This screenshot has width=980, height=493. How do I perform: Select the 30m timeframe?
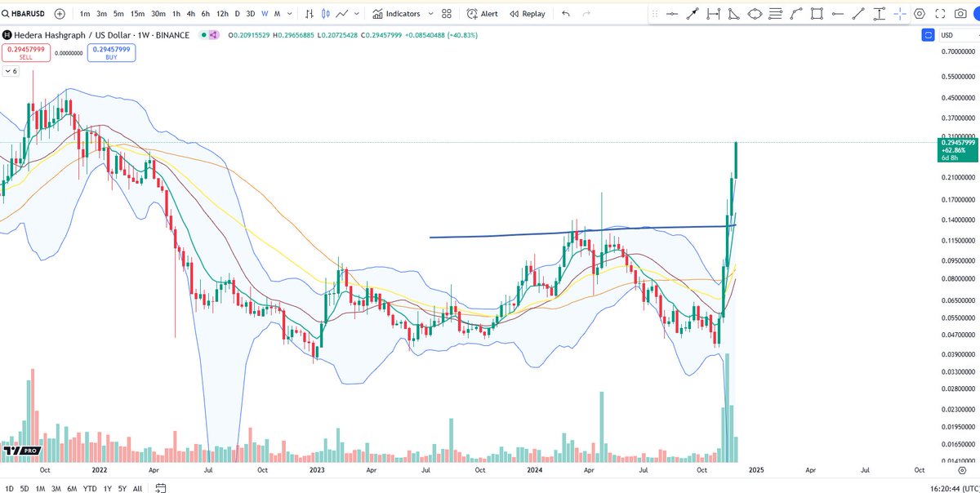158,14
